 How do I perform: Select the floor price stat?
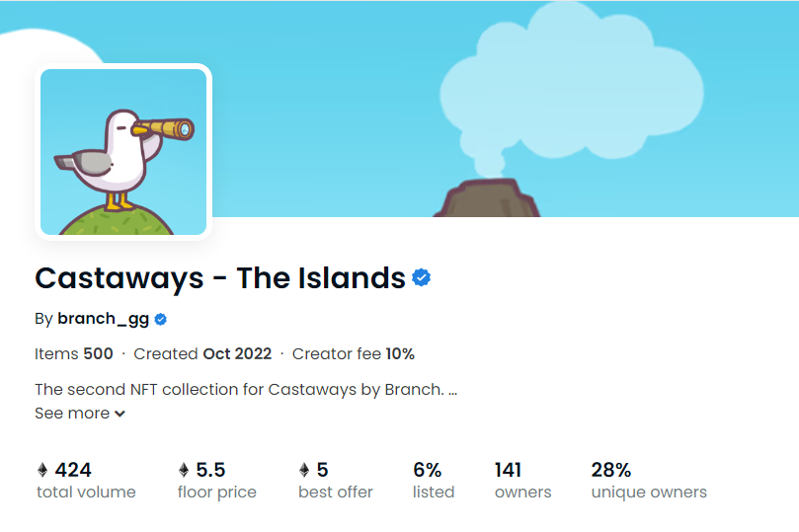pyautogui.click(x=216, y=481)
